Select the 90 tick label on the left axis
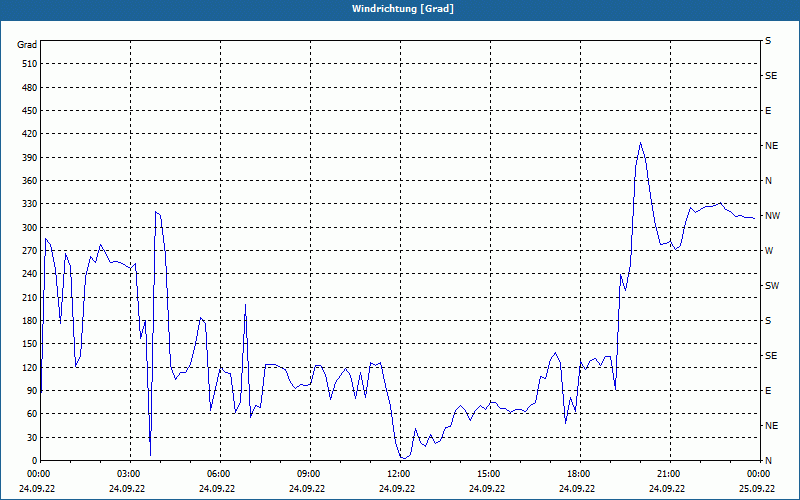This screenshot has height=500, width=800. pyautogui.click(x=31, y=390)
